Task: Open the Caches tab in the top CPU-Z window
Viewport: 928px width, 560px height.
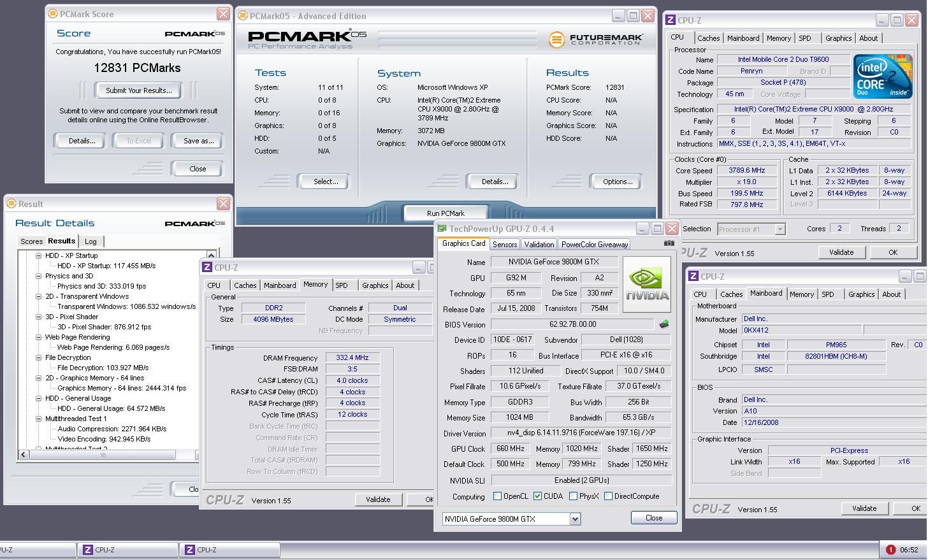Action: (708, 38)
